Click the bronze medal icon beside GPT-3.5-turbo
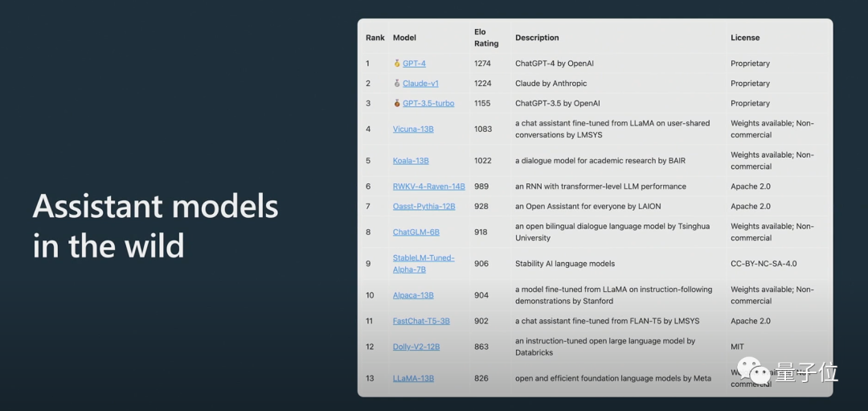The width and height of the screenshot is (868, 411). click(397, 104)
